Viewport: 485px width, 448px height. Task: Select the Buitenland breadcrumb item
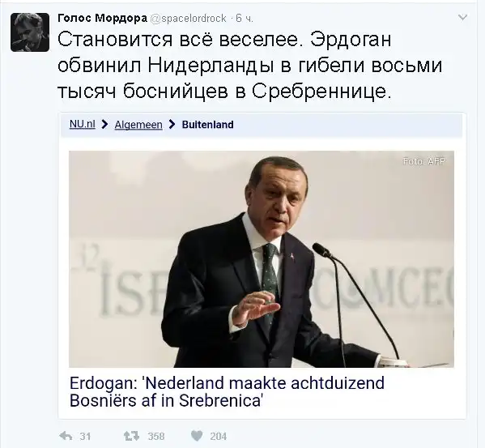point(207,125)
